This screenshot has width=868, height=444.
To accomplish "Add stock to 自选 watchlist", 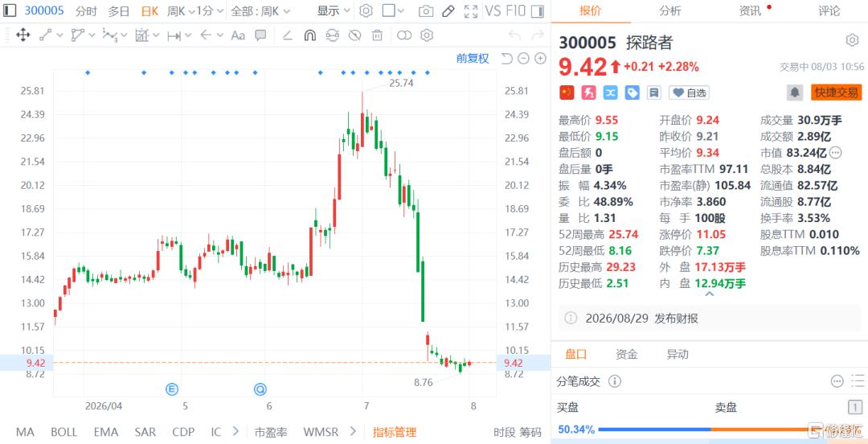I will [689, 92].
